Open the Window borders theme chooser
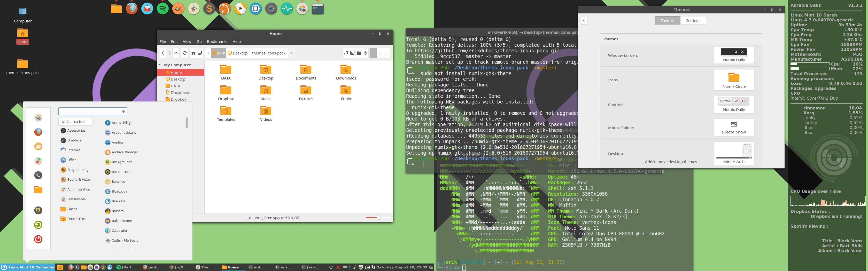This screenshot has width=868, height=271. pyautogui.click(x=734, y=55)
